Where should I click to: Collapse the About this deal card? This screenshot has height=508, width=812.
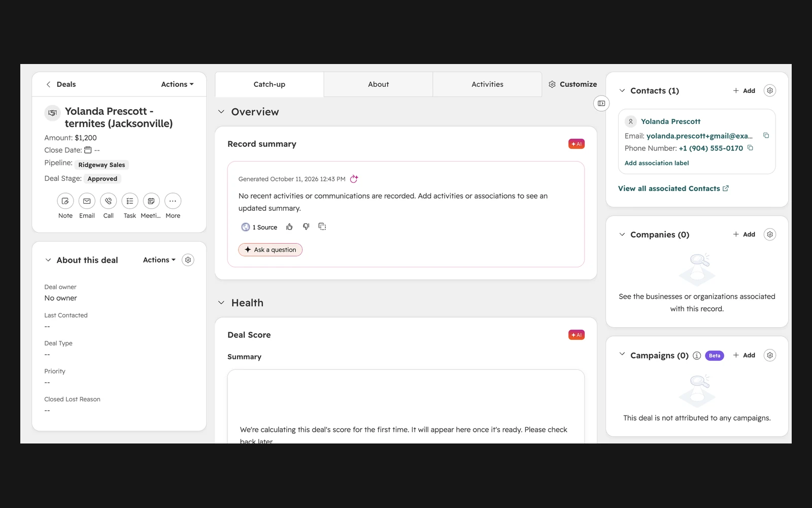click(48, 260)
